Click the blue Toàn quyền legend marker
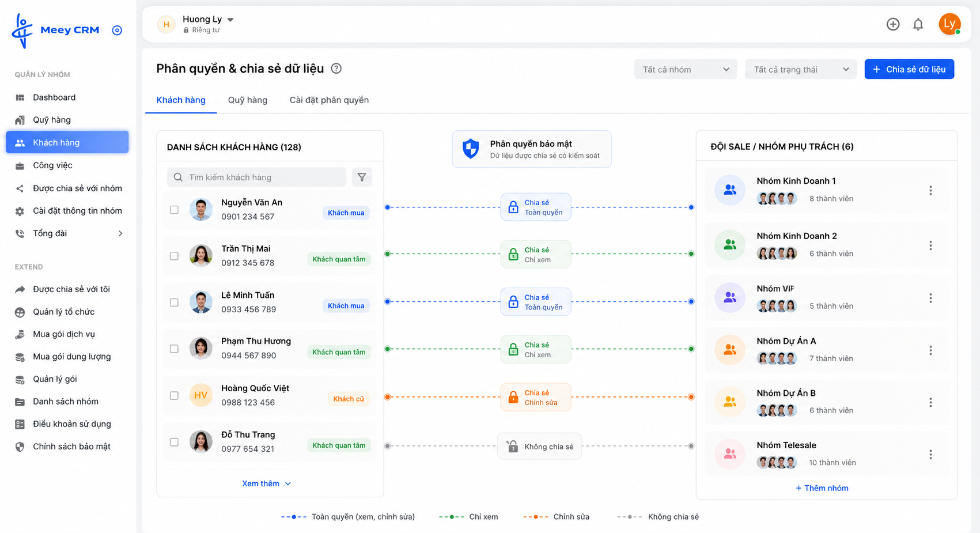 point(294,517)
